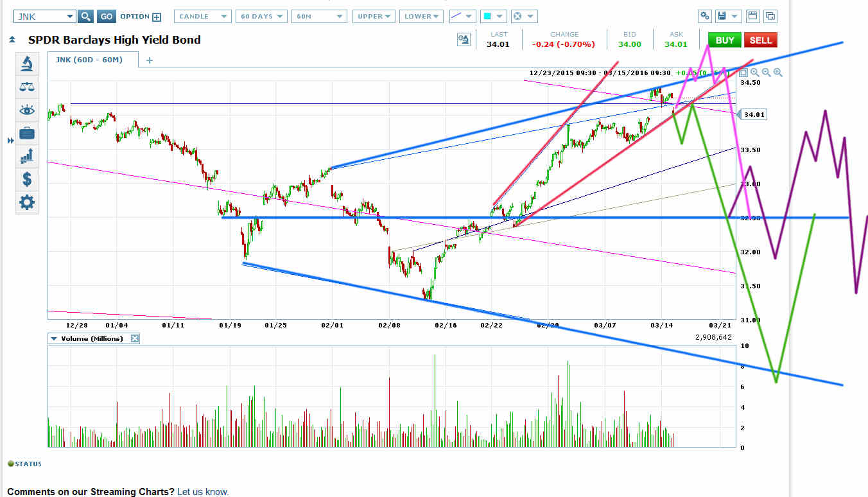Open the OPTION chain plus icon

pos(157,17)
